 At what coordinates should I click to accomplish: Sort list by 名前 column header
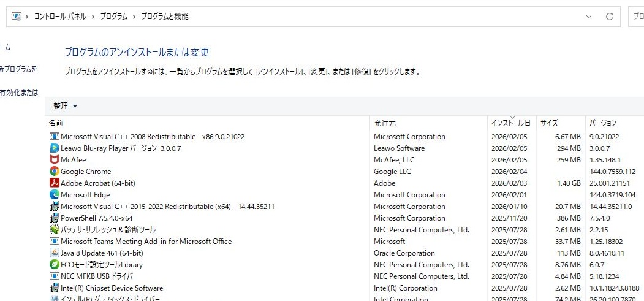click(56, 123)
